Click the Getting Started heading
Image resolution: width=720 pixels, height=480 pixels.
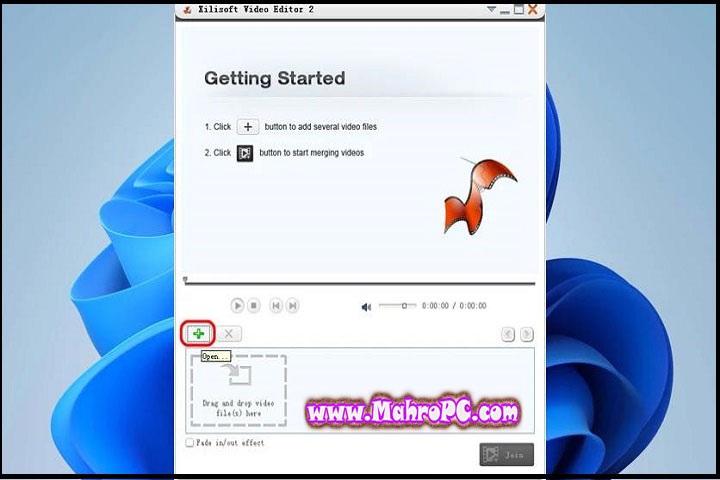275,78
